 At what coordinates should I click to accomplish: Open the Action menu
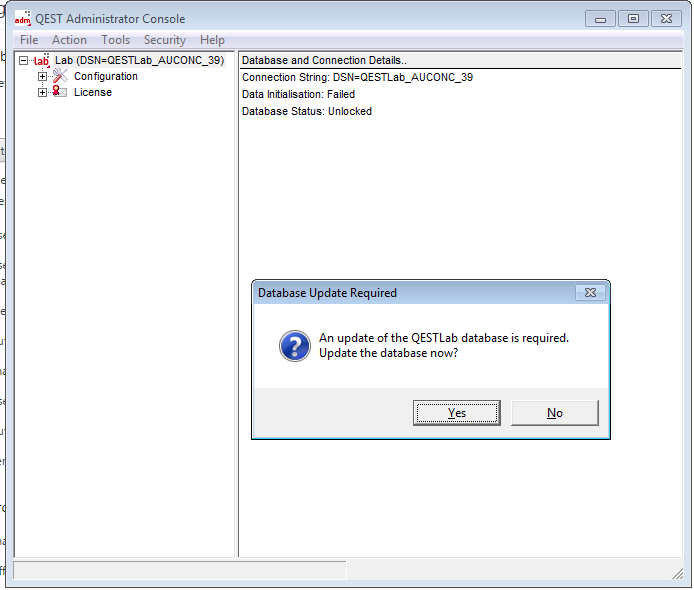tap(69, 40)
